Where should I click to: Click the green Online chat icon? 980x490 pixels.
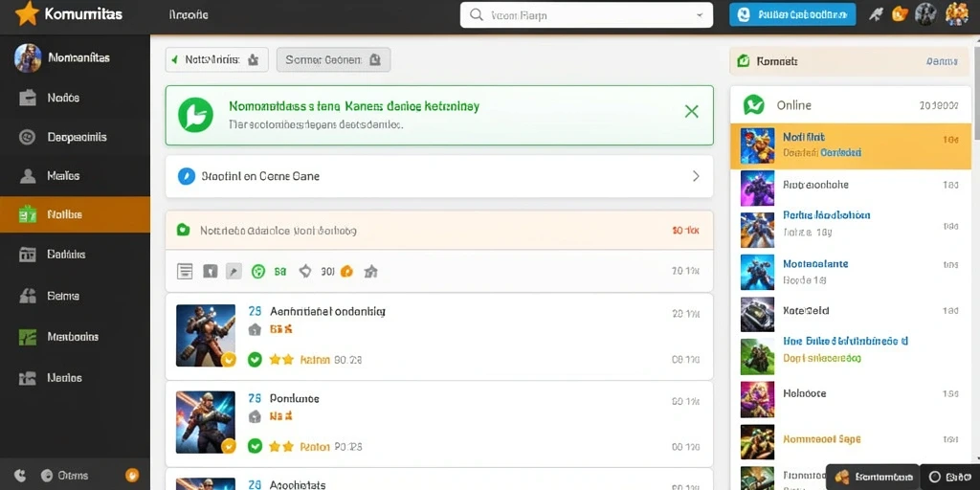(x=754, y=105)
